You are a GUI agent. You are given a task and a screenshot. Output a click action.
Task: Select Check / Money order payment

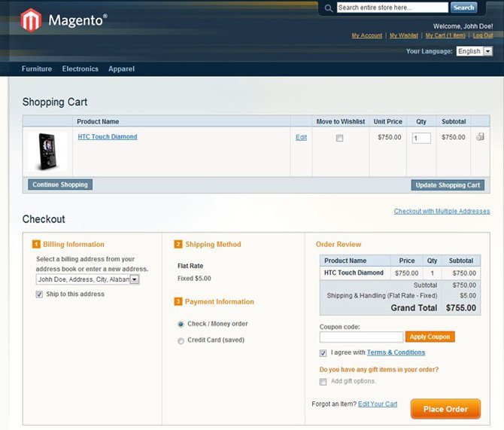tap(181, 324)
